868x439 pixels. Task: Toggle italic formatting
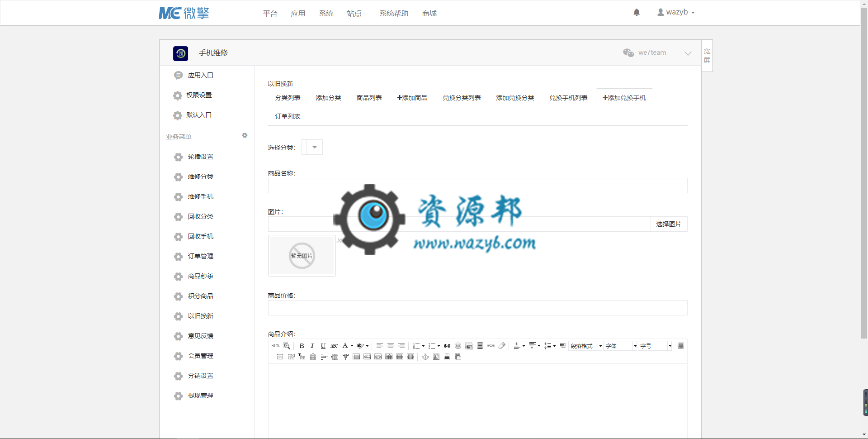[312, 346]
